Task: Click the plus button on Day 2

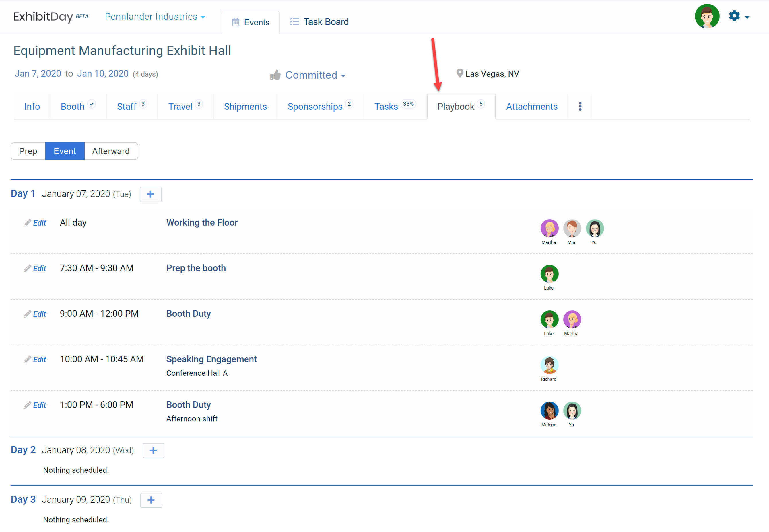Action: point(153,450)
